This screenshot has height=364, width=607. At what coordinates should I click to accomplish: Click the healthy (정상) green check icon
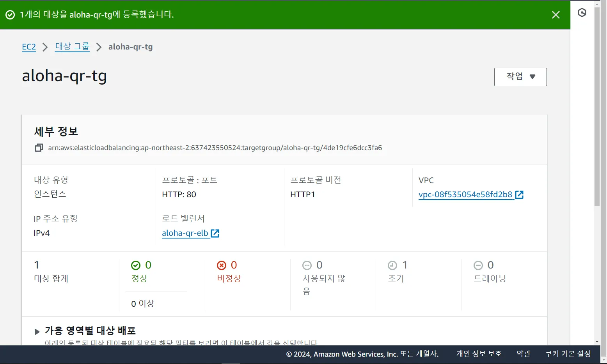tap(136, 265)
